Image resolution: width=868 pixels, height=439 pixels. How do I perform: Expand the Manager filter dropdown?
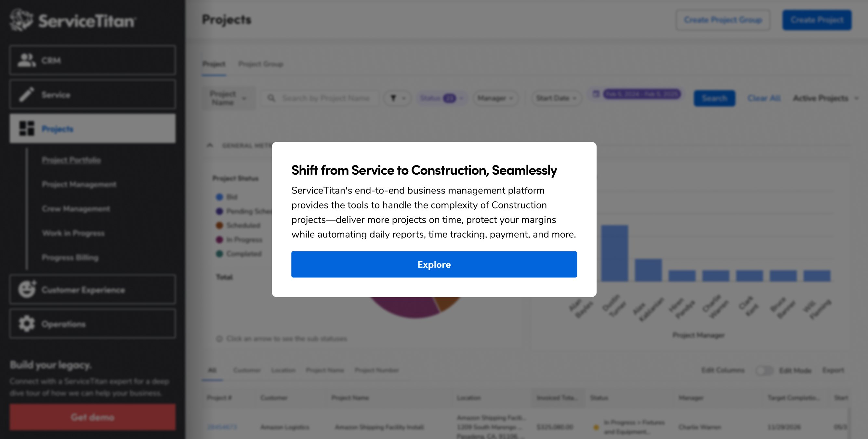[495, 98]
